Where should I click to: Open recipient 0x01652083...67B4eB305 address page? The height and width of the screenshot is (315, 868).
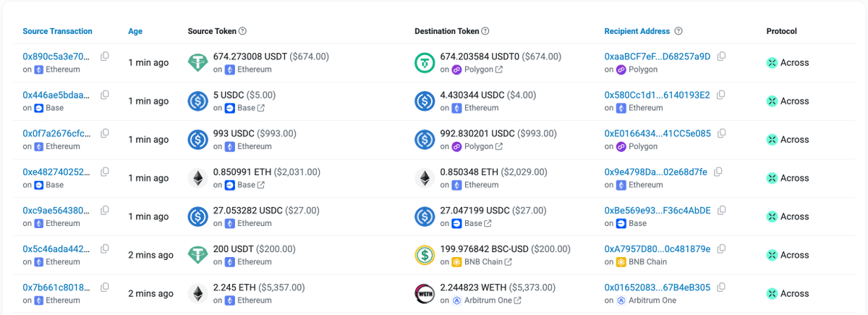point(657,287)
